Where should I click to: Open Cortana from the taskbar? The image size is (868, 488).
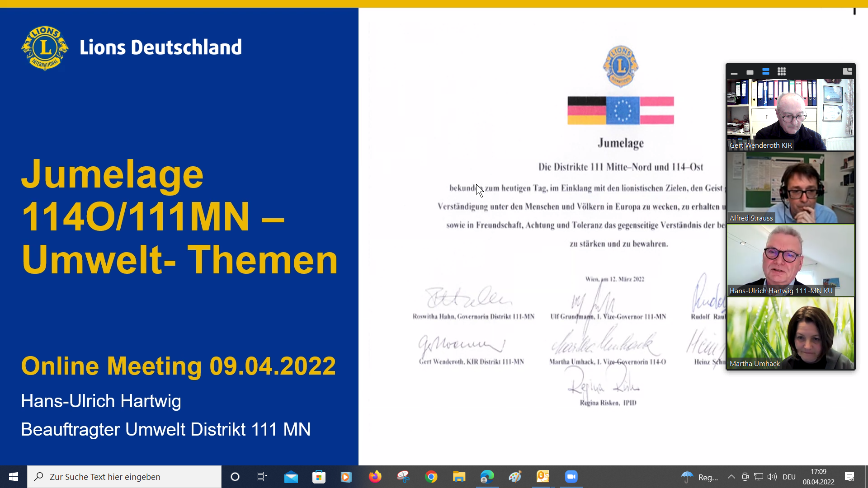click(x=235, y=477)
